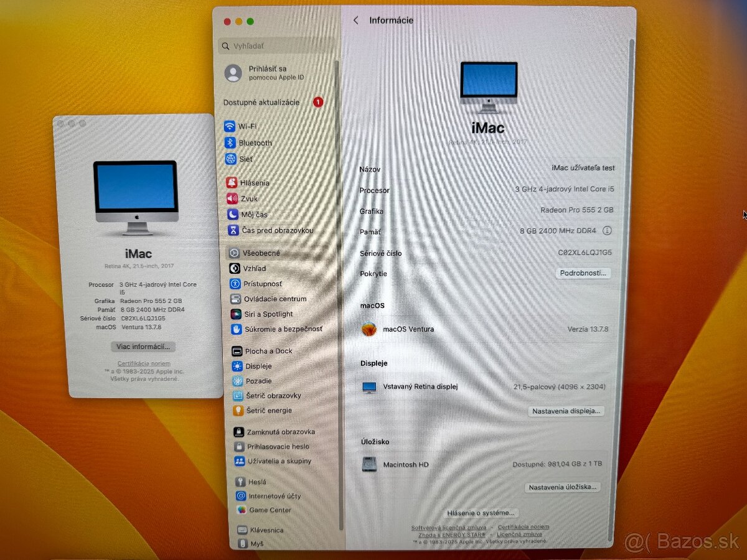Open Nastavenia displeja button
The image size is (747, 560).
[566, 411]
